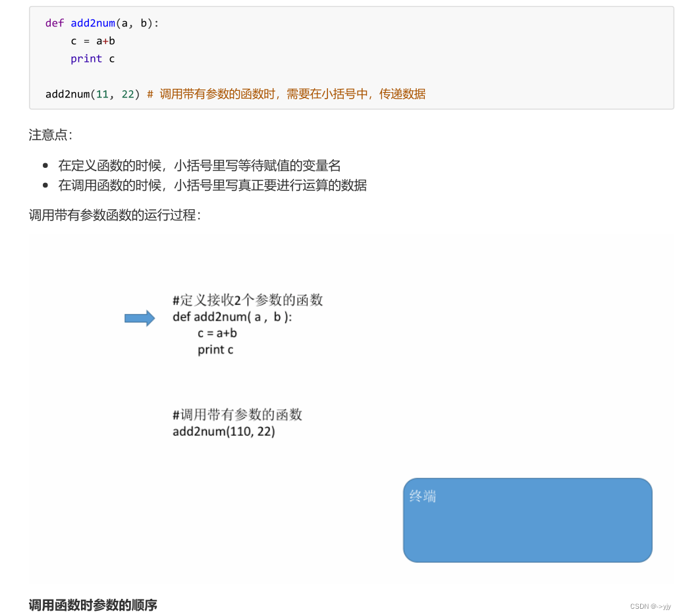Image resolution: width=681 pixels, height=616 pixels.
Task: Click 'print c' inside the diagram
Action: tap(215, 349)
